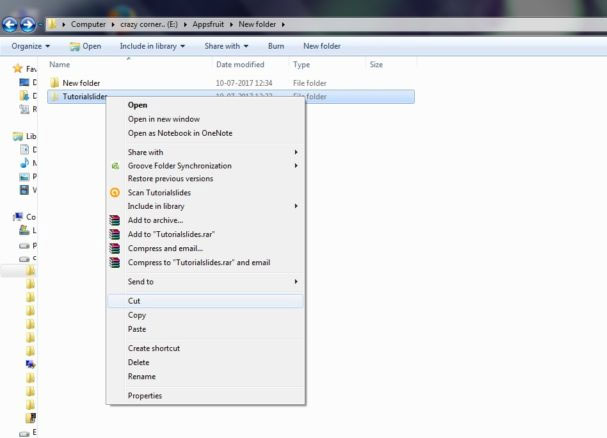Click the Burn toolbar button
Image resolution: width=607 pixels, height=438 pixels.
[x=276, y=46]
